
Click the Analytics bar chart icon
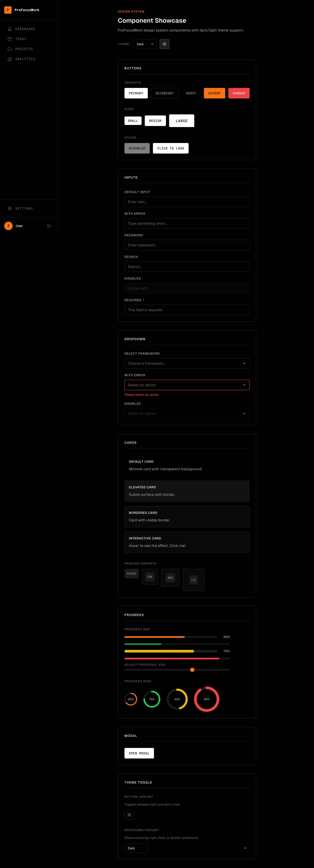point(9,59)
